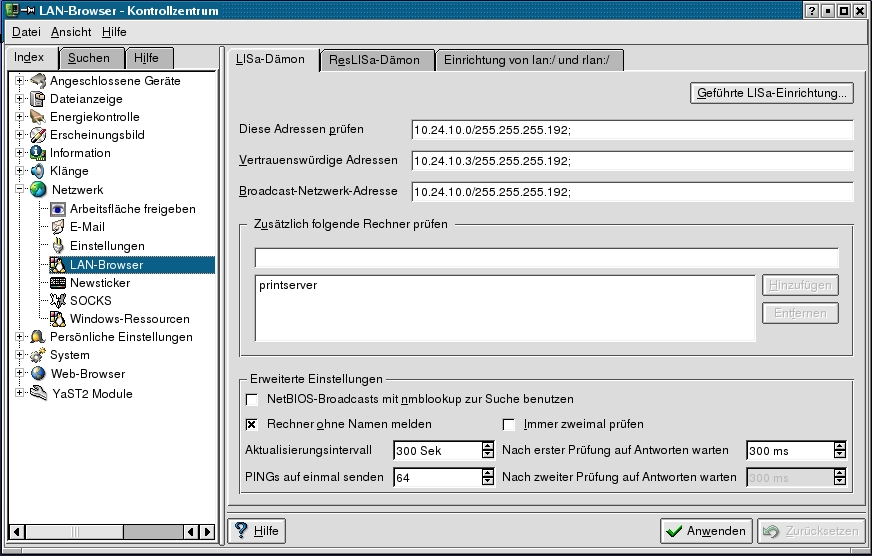The image size is (872, 556).
Task: Click the Dateianzeige icon in tree
Action: [38, 99]
